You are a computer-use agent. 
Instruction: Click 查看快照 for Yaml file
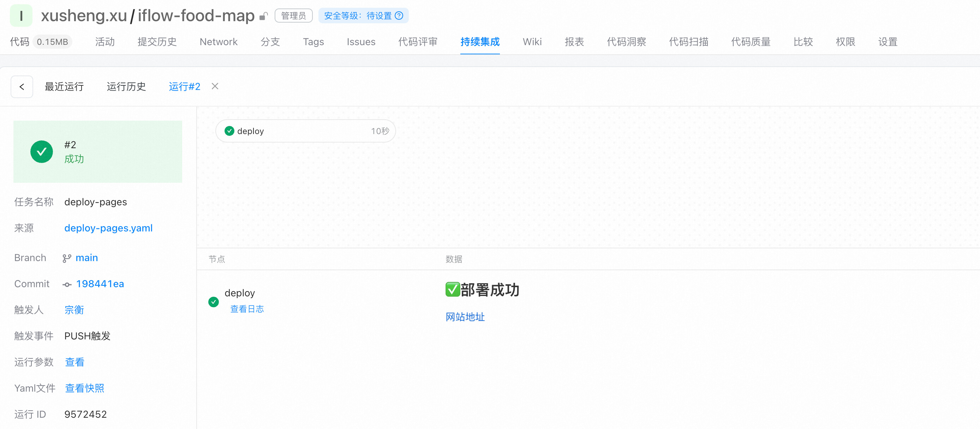(84, 388)
